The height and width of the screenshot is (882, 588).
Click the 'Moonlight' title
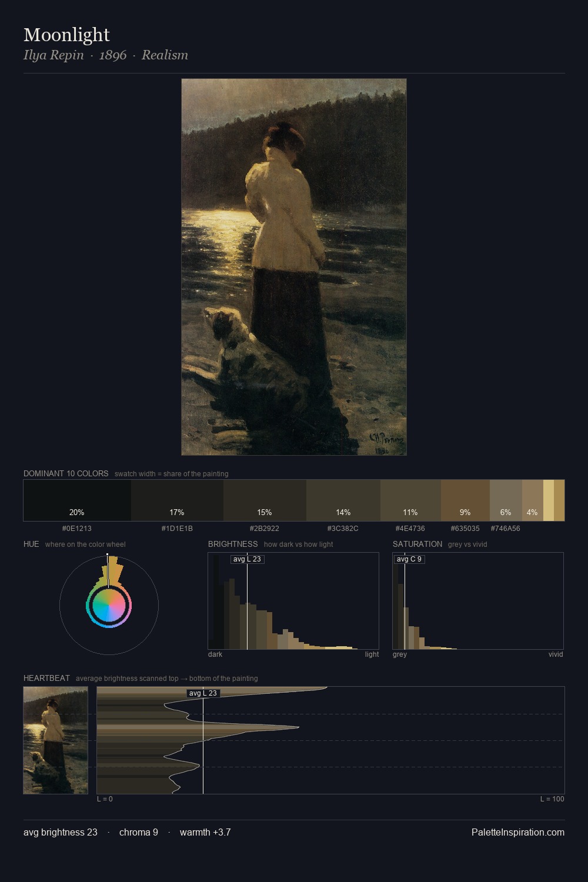66,35
